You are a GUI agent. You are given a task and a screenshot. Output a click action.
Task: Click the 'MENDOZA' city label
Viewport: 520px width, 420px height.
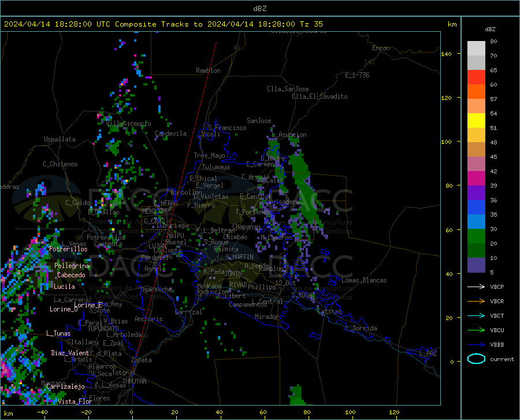(154, 211)
